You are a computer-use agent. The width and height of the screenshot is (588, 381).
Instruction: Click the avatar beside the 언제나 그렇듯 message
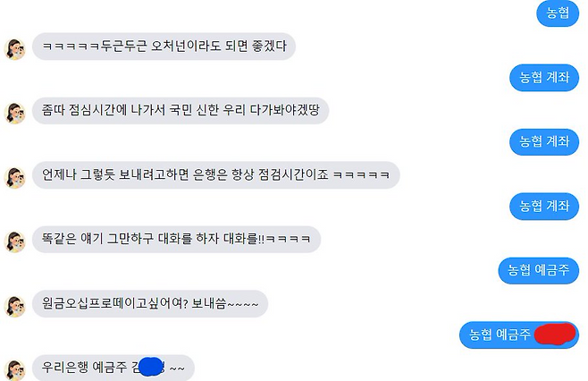[14, 178]
